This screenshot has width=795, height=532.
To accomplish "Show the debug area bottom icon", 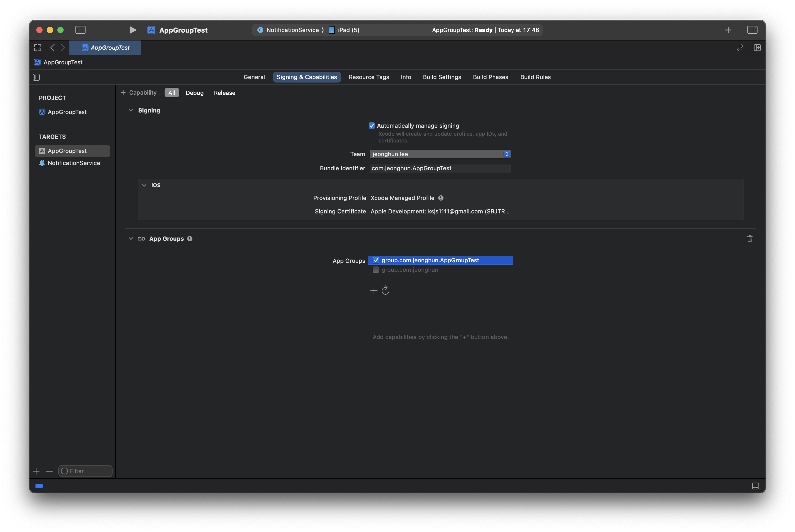I will tap(755, 486).
